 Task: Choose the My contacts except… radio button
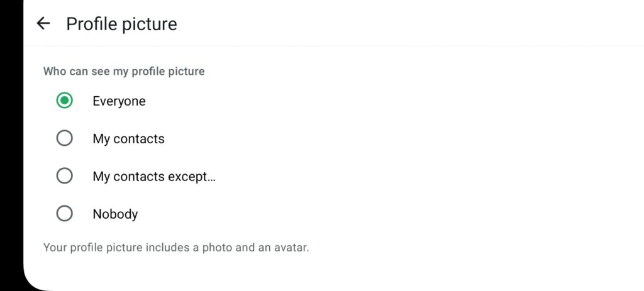point(65,176)
